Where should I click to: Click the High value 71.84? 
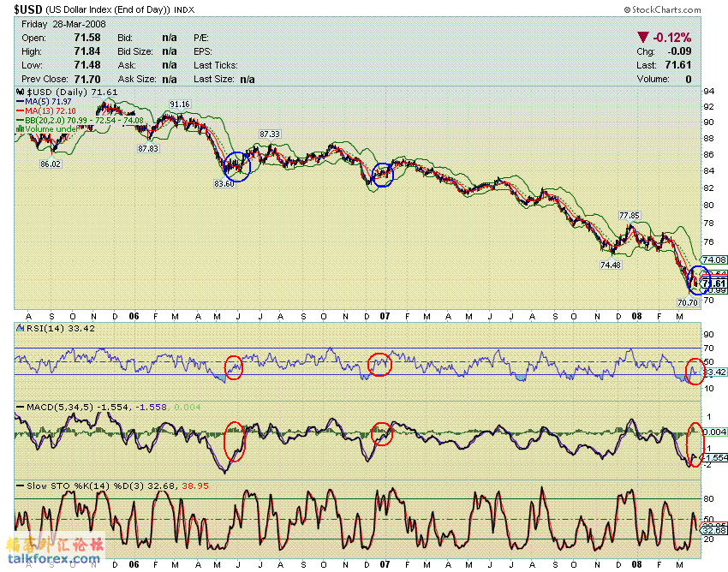87,51
